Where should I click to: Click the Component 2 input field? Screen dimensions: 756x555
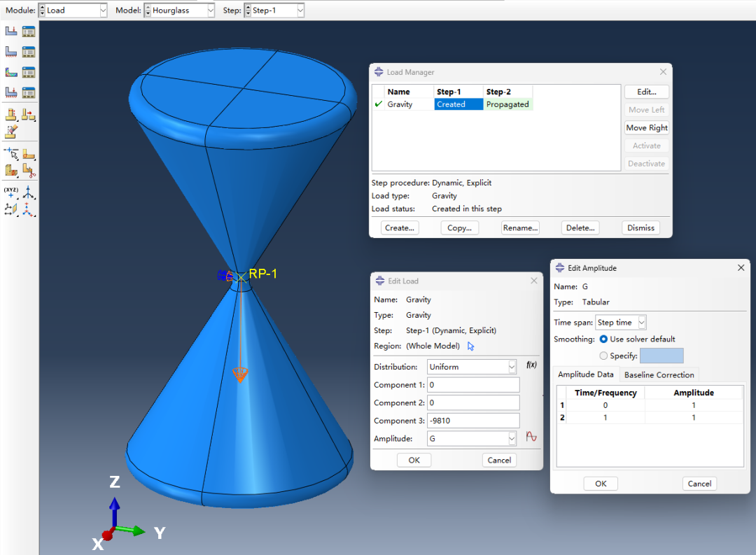[473, 402]
